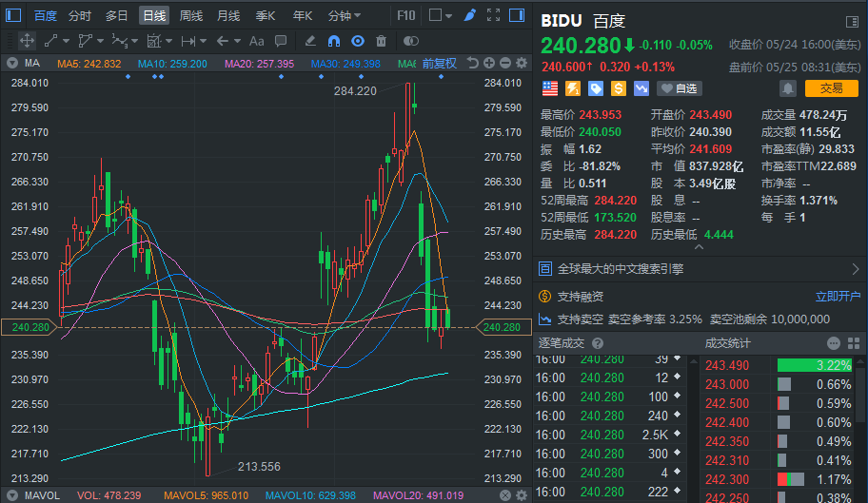This screenshot has height=503, width=868.
Task: Click the orange lightning quote icon
Action: pos(573,88)
